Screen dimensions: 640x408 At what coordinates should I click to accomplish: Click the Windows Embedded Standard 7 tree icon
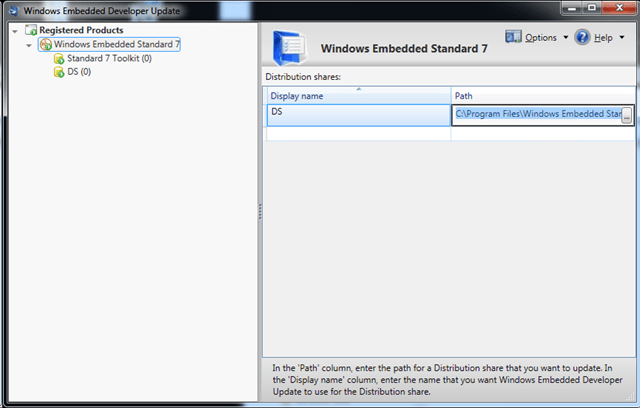pyautogui.click(x=46, y=44)
